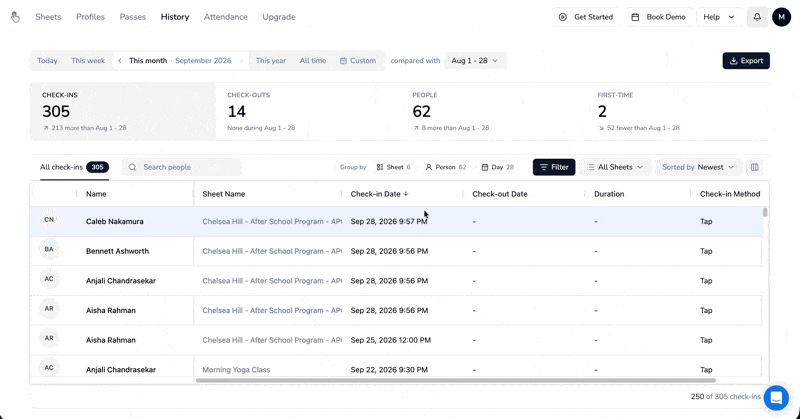Group by Sheet
The image size is (800, 419).
click(393, 167)
